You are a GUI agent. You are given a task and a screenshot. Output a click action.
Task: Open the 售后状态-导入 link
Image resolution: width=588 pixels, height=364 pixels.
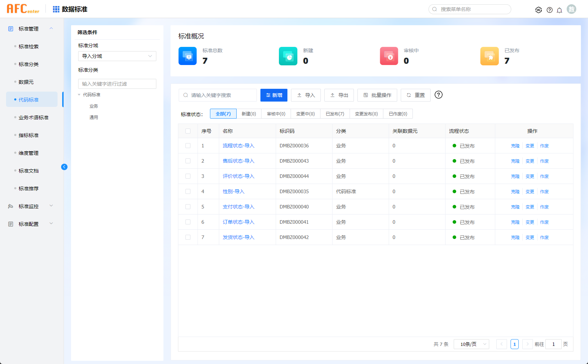click(x=238, y=161)
